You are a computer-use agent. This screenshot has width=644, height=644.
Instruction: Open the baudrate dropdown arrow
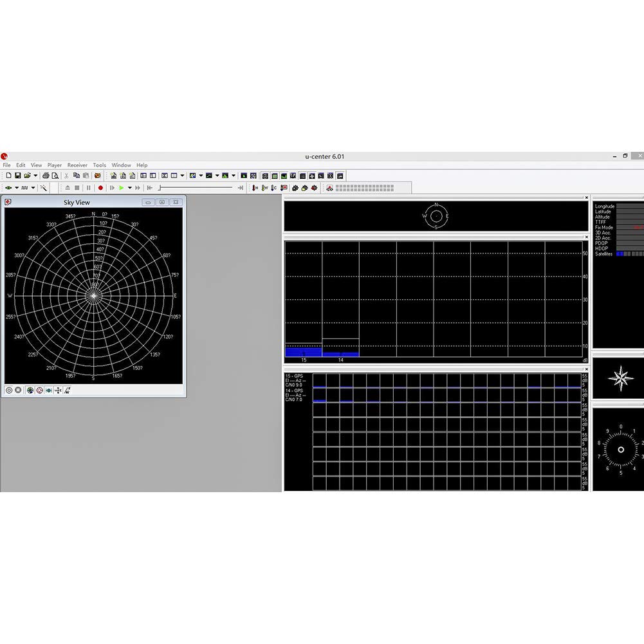(x=33, y=188)
